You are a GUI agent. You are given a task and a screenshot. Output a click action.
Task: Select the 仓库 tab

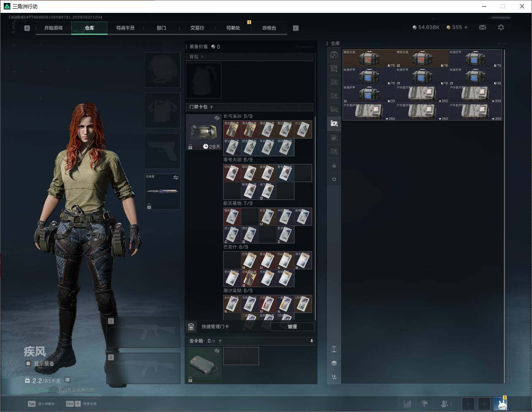click(90, 28)
